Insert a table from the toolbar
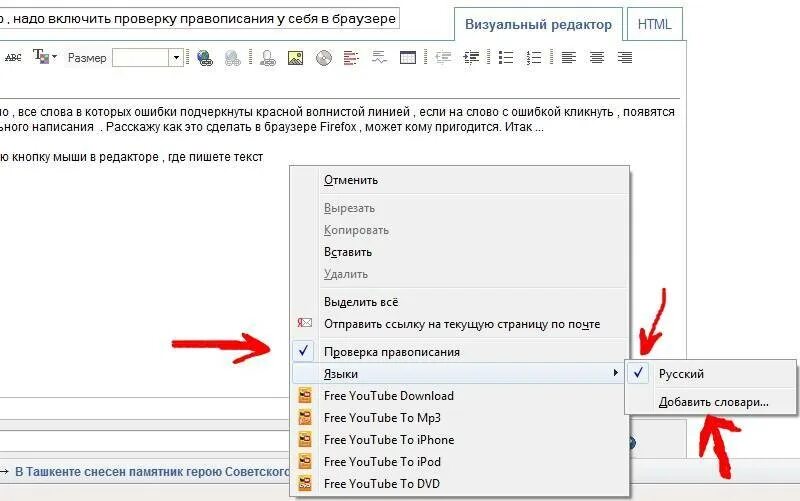This screenshot has width=800, height=501. pos(408,58)
